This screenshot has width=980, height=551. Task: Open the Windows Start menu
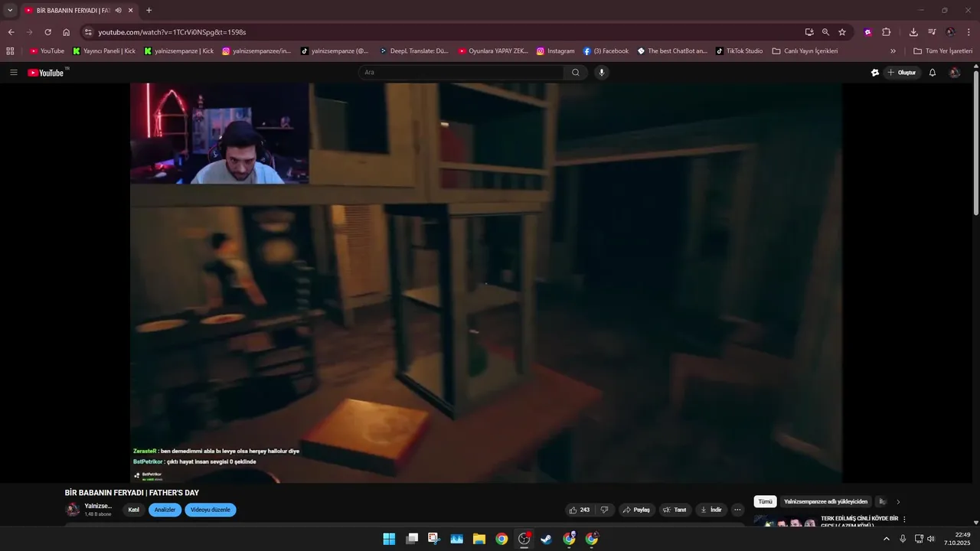coord(389,539)
